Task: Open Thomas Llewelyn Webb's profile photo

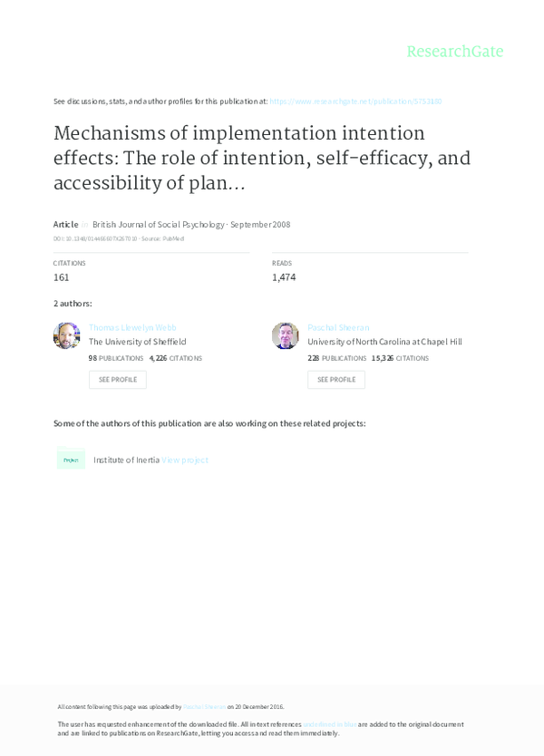Action: (67, 335)
